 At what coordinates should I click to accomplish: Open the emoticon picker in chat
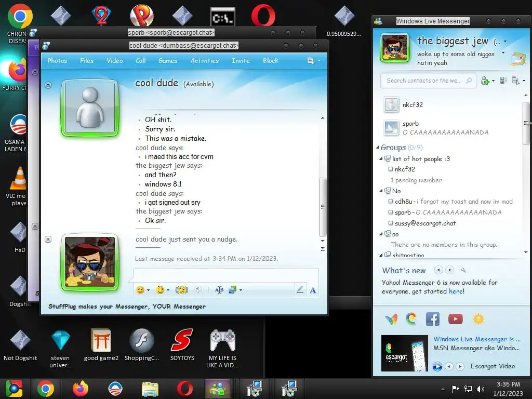[x=140, y=290]
